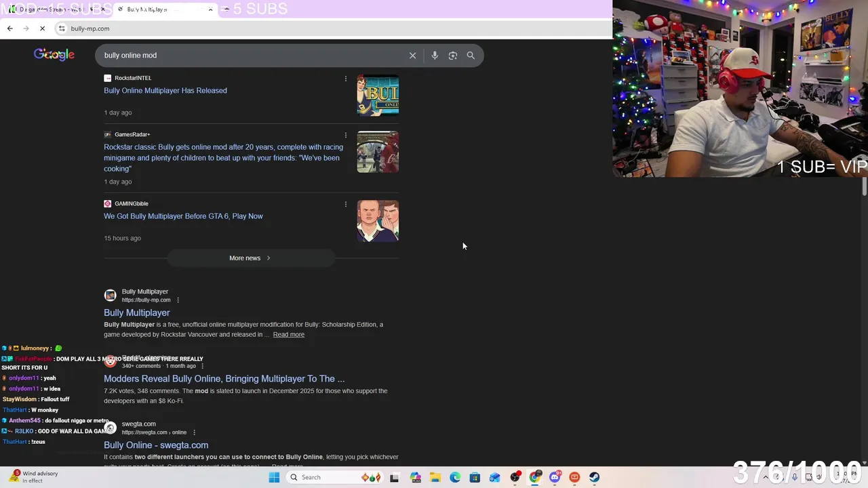
Task: Open a new browser tab
Action: pos(226,9)
